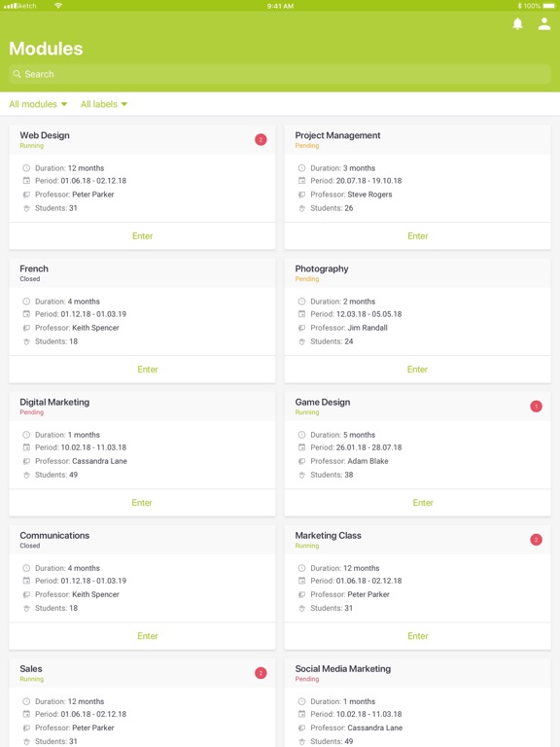Click the Project Management period calendar icon
Image resolution: width=560 pixels, height=747 pixels.
click(x=302, y=181)
